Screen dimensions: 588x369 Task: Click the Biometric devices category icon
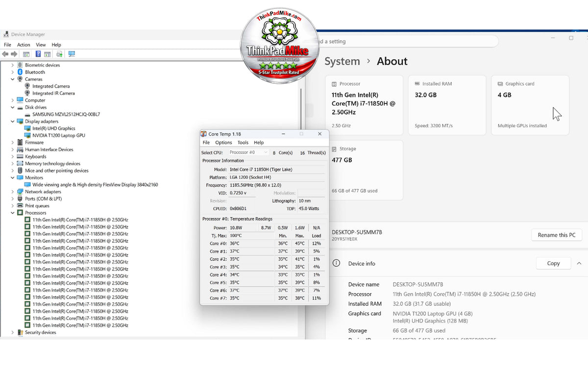coord(20,65)
